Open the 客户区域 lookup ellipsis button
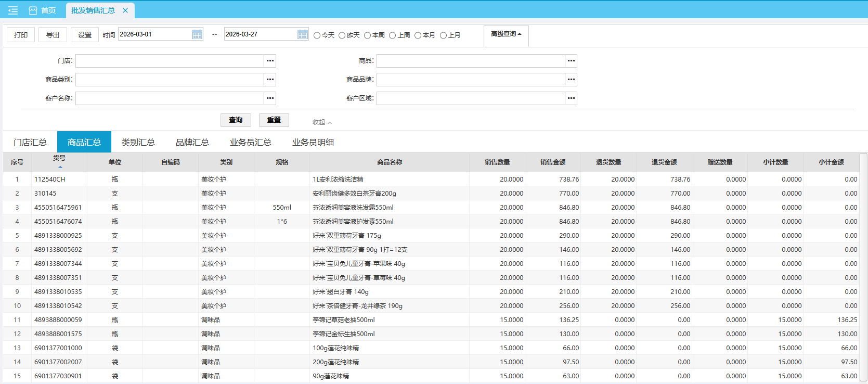This screenshot has width=868, height=384. [x=571, y=98]
